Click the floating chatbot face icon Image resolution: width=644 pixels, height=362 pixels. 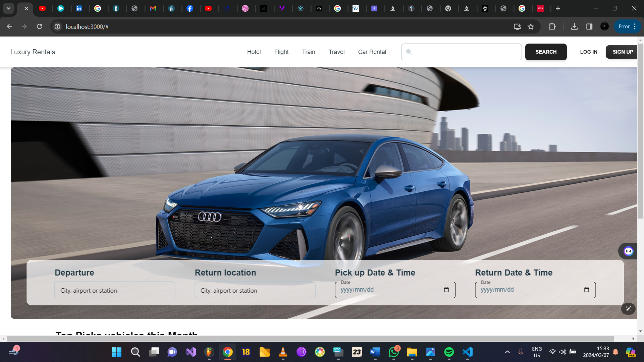(628, 251)
